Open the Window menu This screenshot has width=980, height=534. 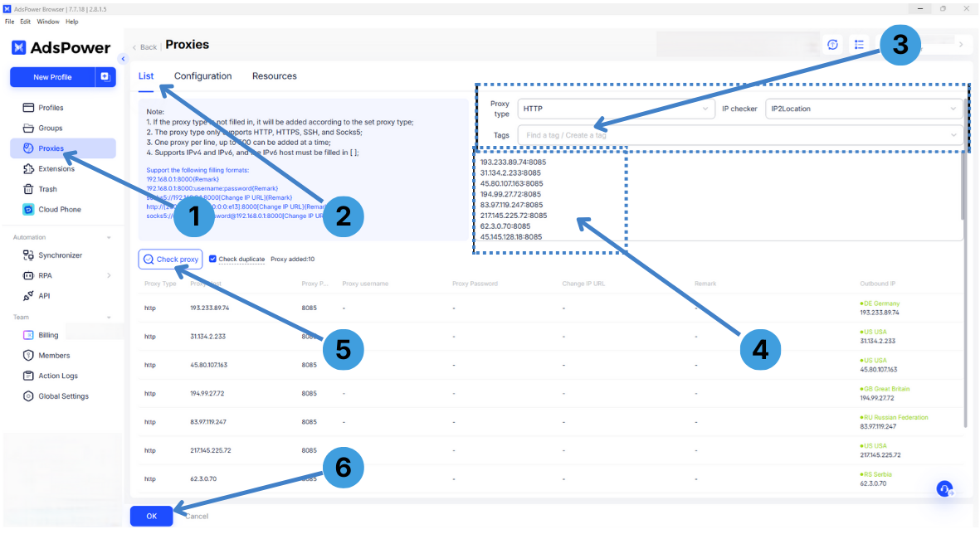(48, 22)
